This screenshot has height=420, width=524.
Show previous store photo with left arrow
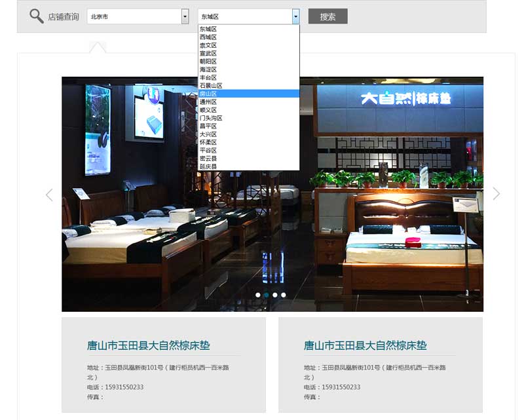[50, 195]
